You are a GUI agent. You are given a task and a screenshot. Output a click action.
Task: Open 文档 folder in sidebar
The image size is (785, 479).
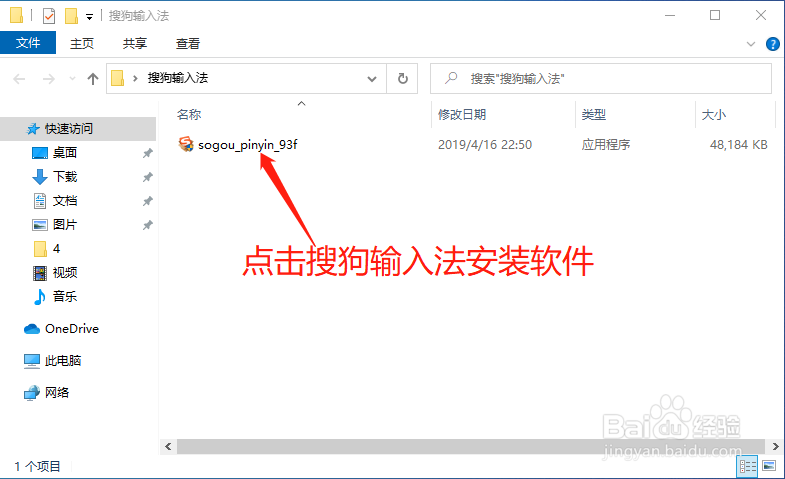coord(65,201)
